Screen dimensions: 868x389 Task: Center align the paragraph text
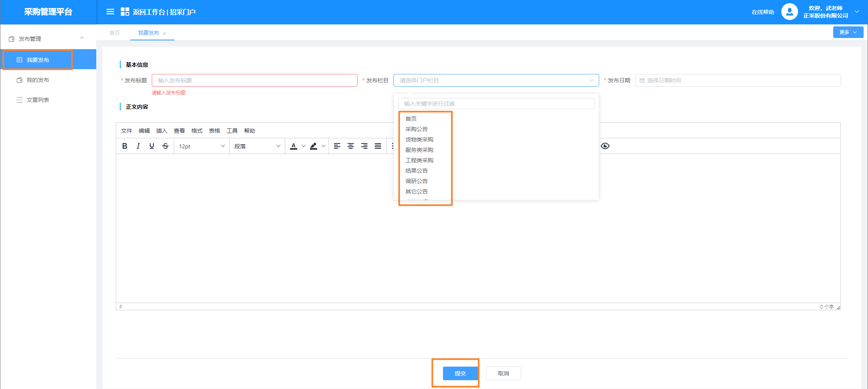coord(351,146)
